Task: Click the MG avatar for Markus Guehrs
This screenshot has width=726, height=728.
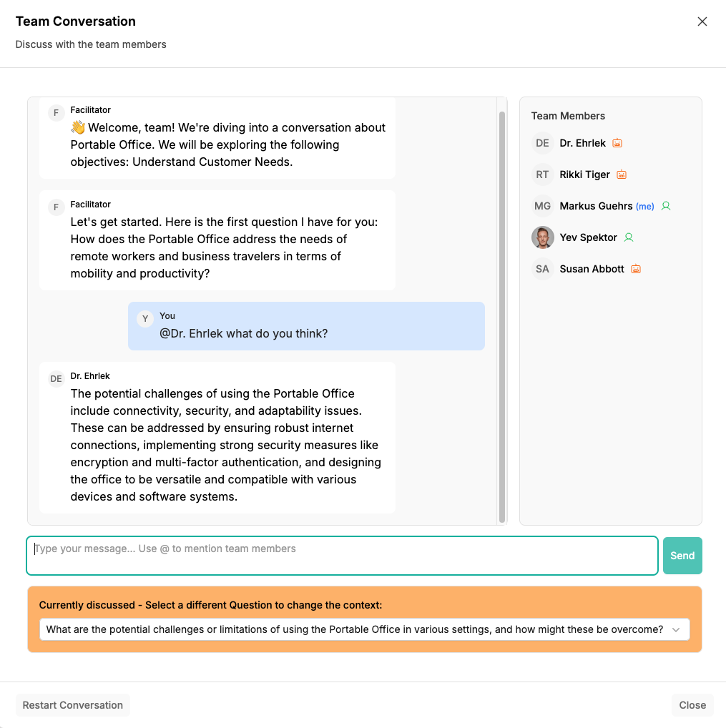Action: tap(543, 206)
